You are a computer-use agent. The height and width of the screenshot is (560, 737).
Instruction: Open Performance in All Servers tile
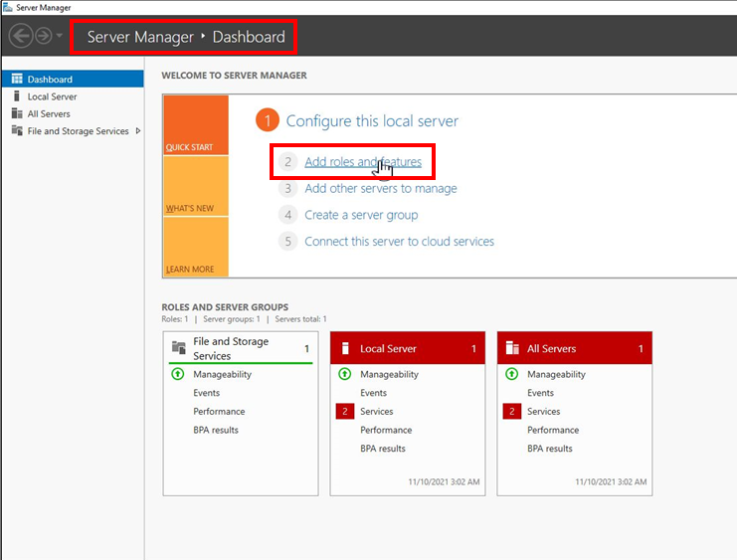[553, 430]
